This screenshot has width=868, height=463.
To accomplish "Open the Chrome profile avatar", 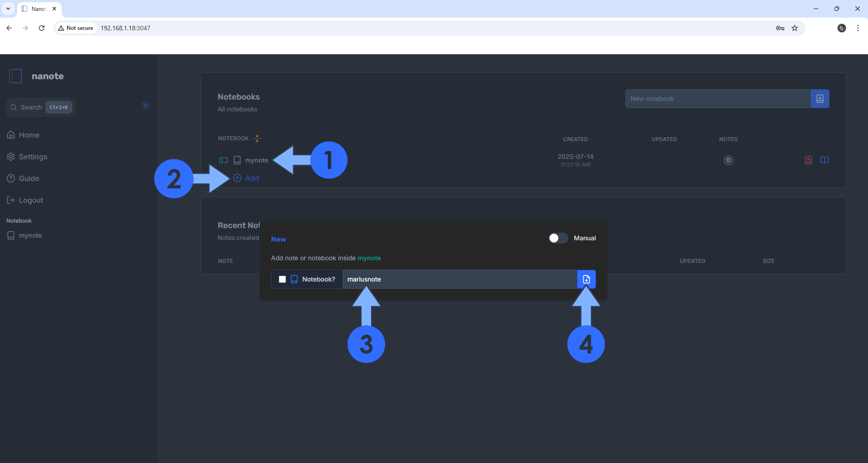I will 842,28.
